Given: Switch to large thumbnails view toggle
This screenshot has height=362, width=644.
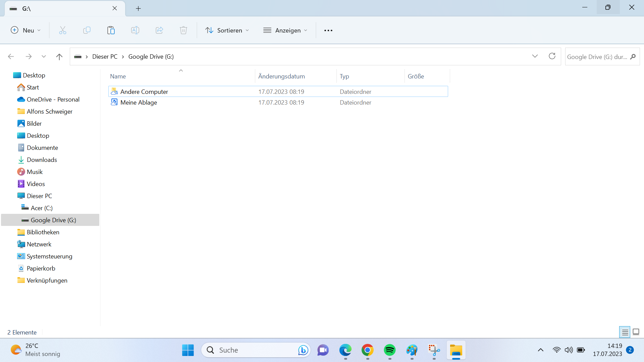Looking at the screenshot, I should [x=636, y=332].
